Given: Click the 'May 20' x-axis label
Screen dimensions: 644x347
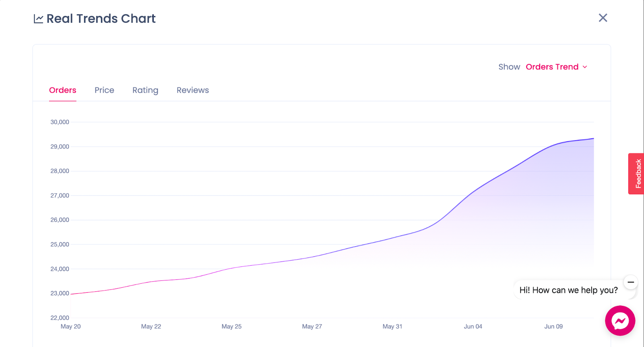Looking at the screenshot, I should tap(70, 326).
